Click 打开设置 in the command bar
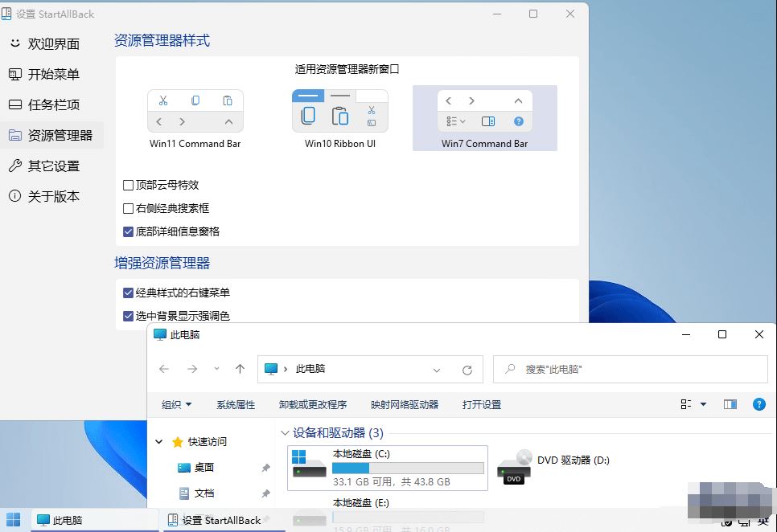Viewport: 777px width, 532px height. pos(482,405)
